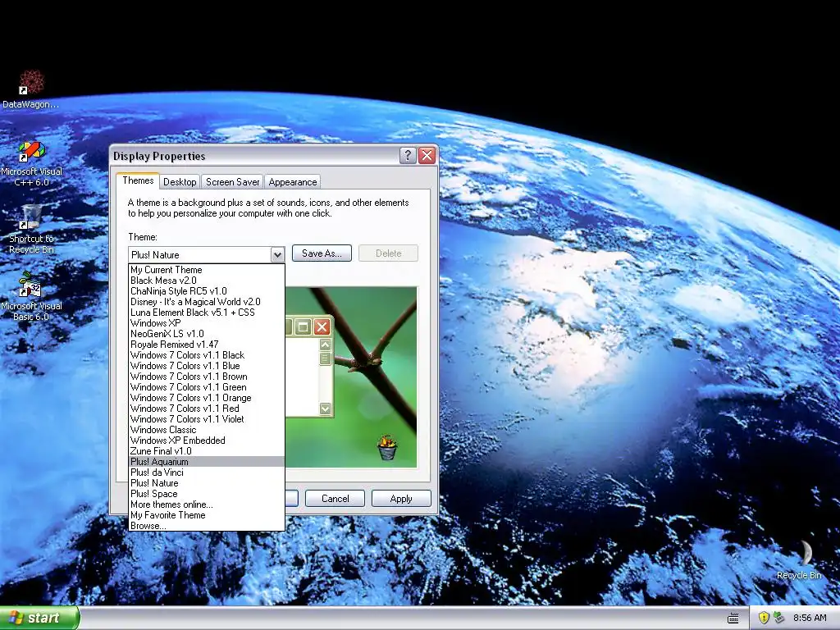Select Windows 7 Colors v1.1 Red
The image size is (840, 630).
tap(207, 409)
